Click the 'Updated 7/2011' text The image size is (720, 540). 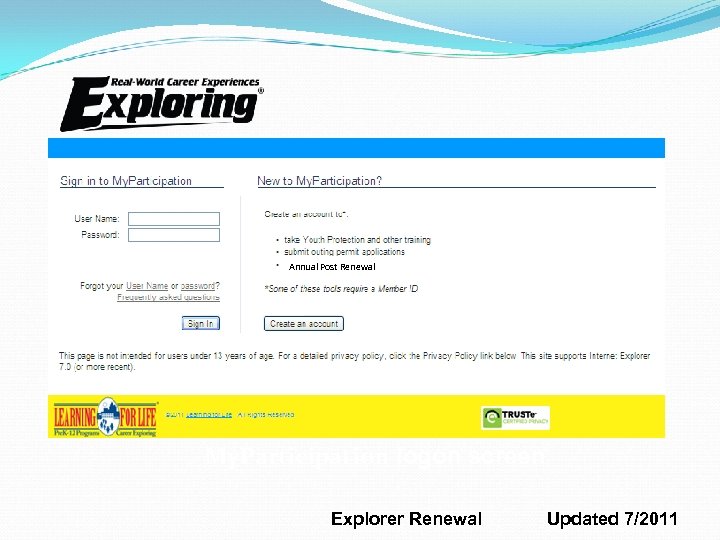point(612,519)
